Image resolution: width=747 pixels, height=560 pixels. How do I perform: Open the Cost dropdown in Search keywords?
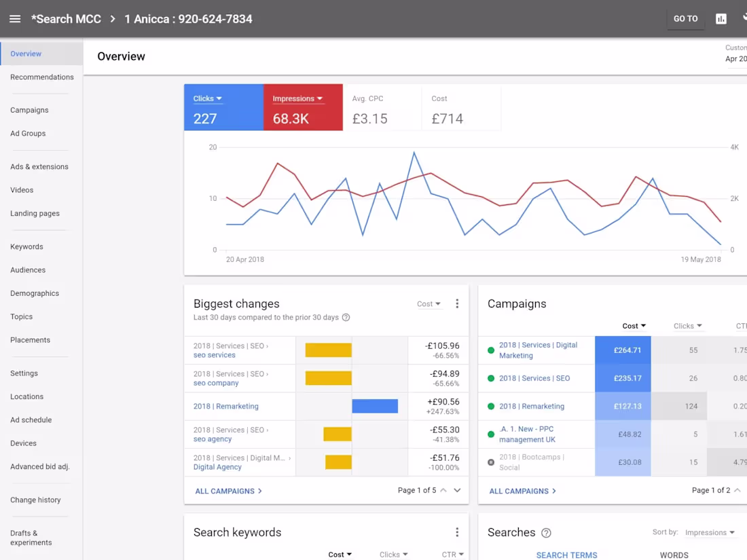(x=340, y=554)
